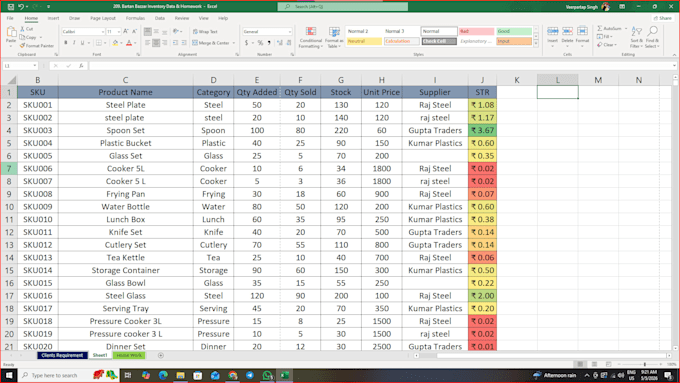The width and height of the screenshot is (680, 383).
Task: Increase font size with the larger A icon
Action: point(126,32)
